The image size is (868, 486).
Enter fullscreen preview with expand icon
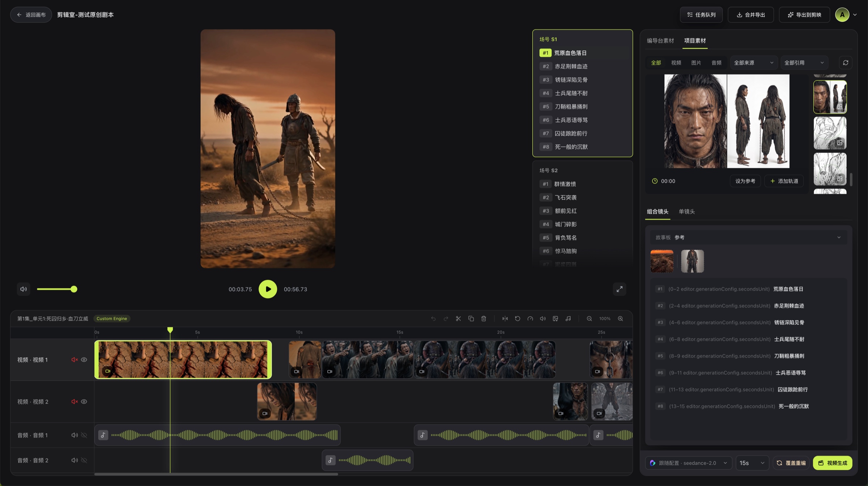tap(620, 289)
